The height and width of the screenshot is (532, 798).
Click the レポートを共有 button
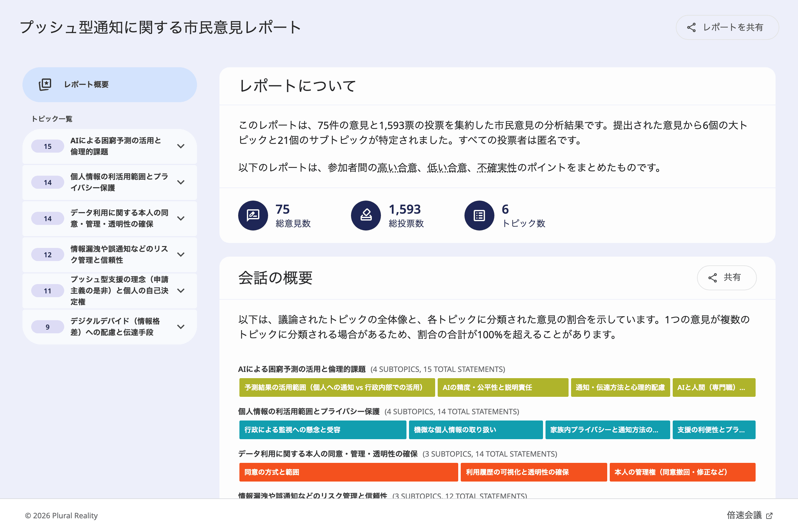(727, 27)
